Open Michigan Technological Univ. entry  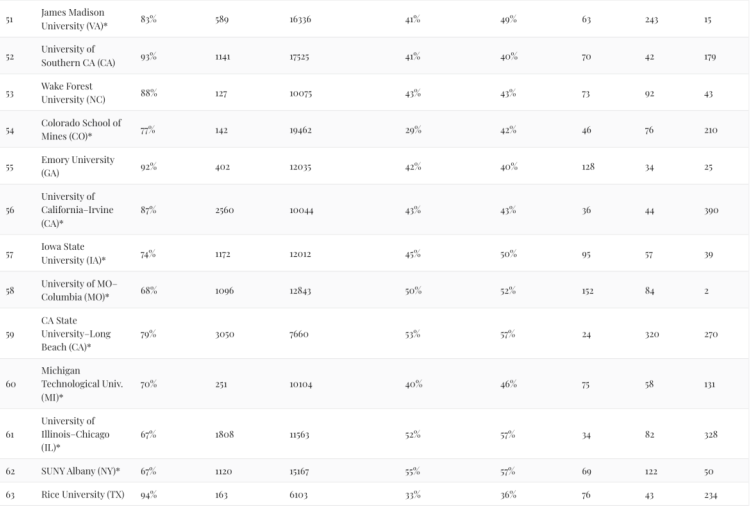pos(82,384)
